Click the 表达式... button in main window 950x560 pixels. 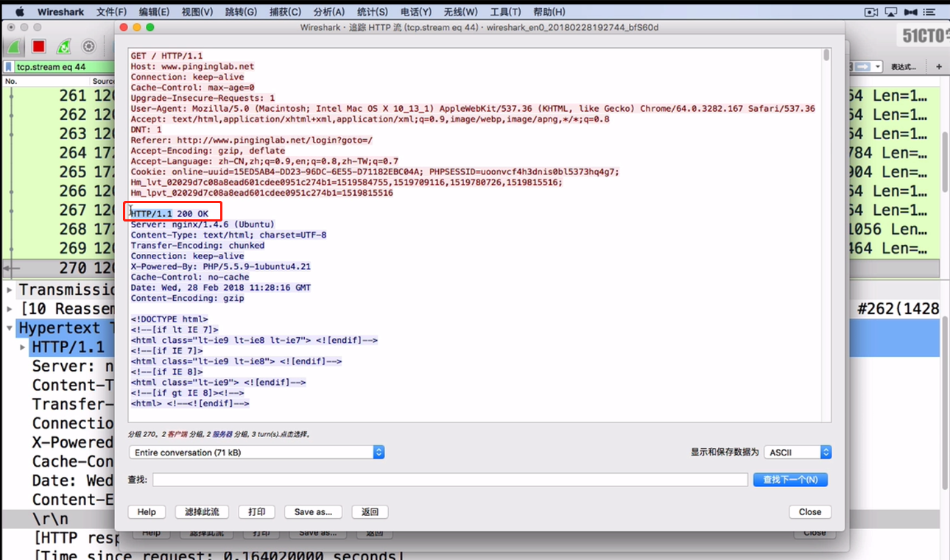point(903,67)
